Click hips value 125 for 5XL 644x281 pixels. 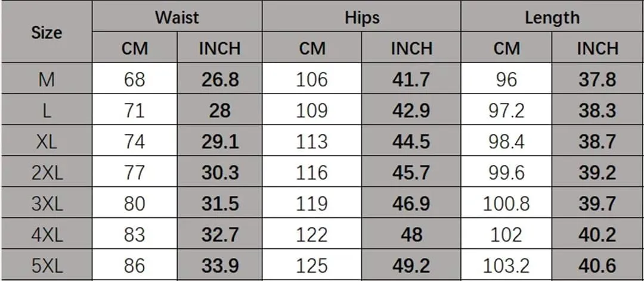(312, 266)
